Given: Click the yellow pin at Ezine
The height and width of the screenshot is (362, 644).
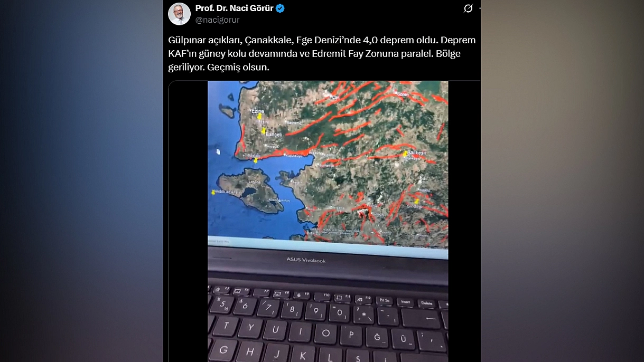Looking at the screenshot, I should click(259, 117).
